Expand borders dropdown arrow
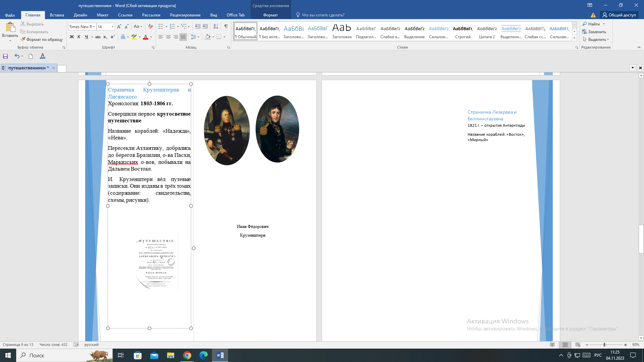The image size is (644, 362). click(x=224, y=37)
